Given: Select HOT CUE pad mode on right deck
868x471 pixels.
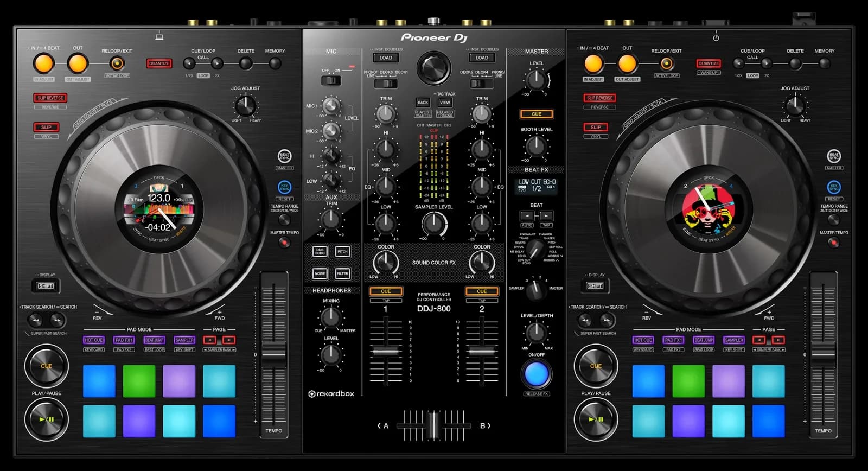Looking at the screenshot, I should click(x=643, y=340).
